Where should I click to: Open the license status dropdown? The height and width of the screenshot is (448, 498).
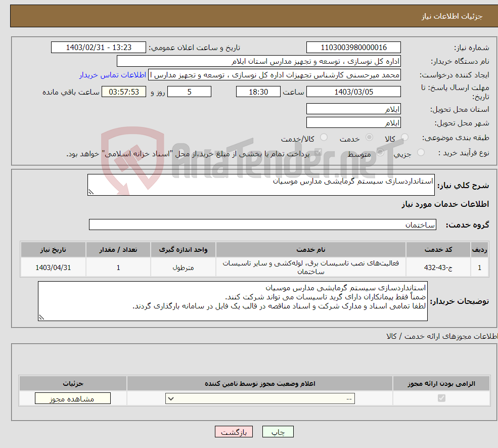[260, 398]
